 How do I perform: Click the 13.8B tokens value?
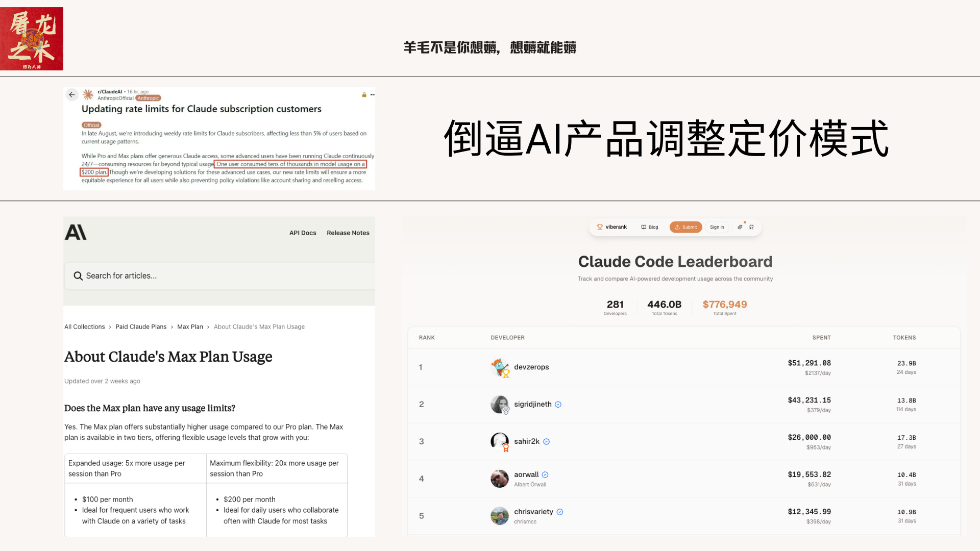(906, 401)
